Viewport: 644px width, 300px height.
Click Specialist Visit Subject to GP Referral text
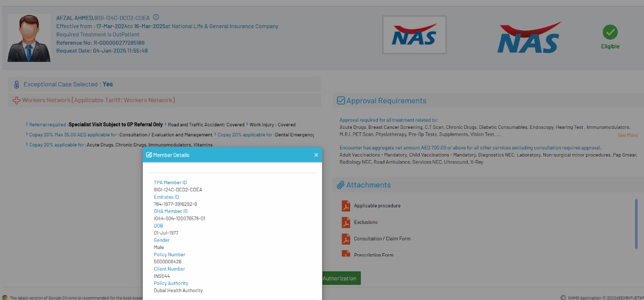pyautogui.click(x=116, y=124)
